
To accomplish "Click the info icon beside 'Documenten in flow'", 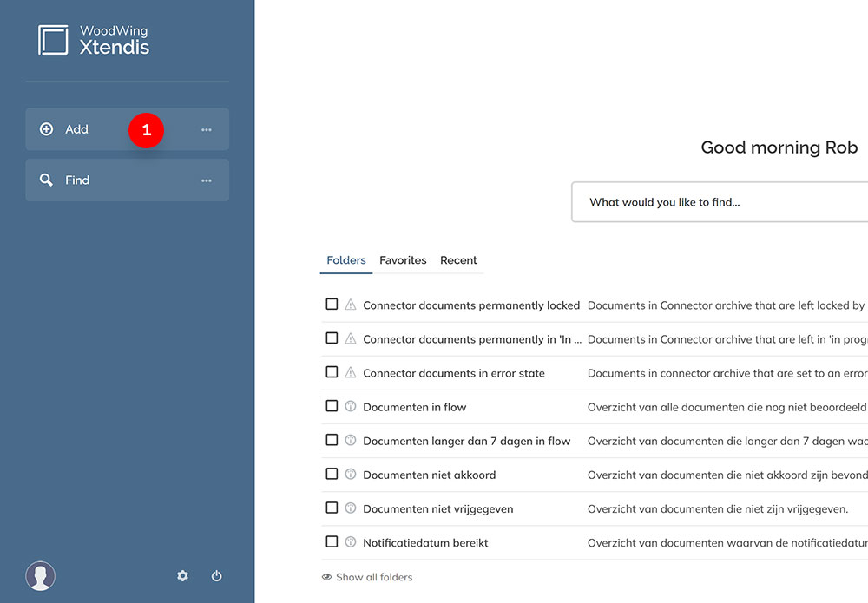I will click(x=350, y=406).
